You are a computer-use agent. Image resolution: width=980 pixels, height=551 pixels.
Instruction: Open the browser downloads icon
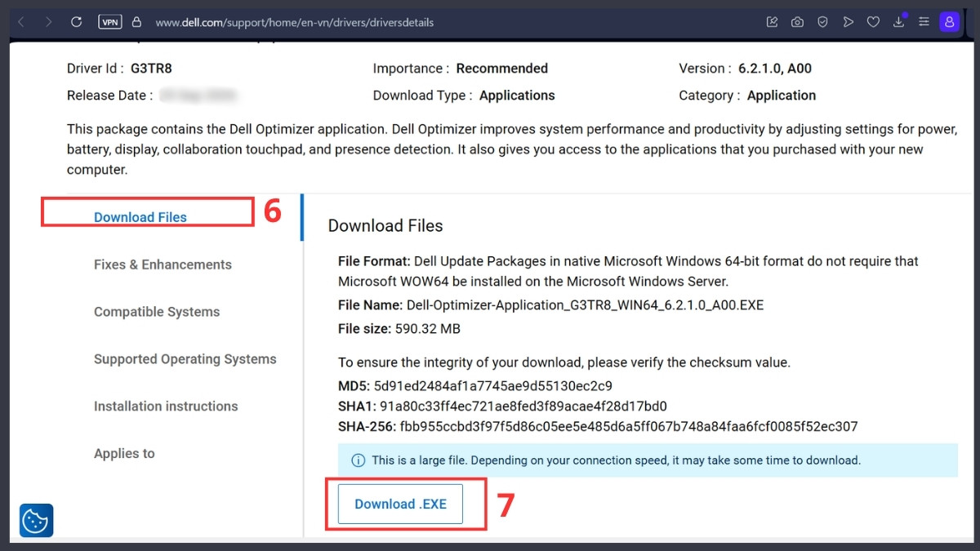[x=898, y=22]
